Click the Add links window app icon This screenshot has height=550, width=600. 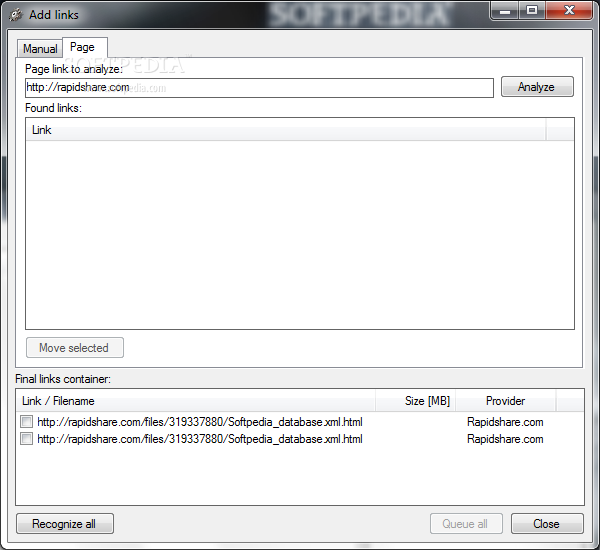point(16,15)
